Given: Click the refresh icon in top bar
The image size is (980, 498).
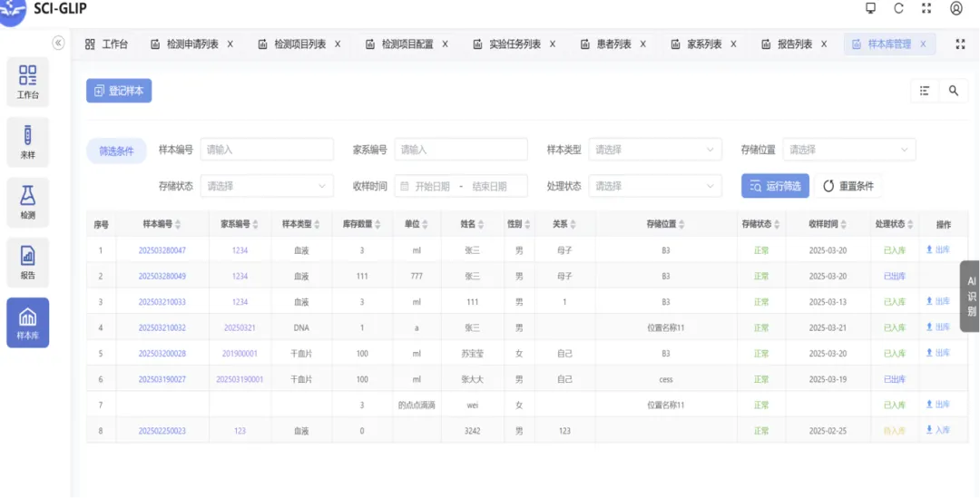Looking at the screenshot, I should [x=898, y=8].
